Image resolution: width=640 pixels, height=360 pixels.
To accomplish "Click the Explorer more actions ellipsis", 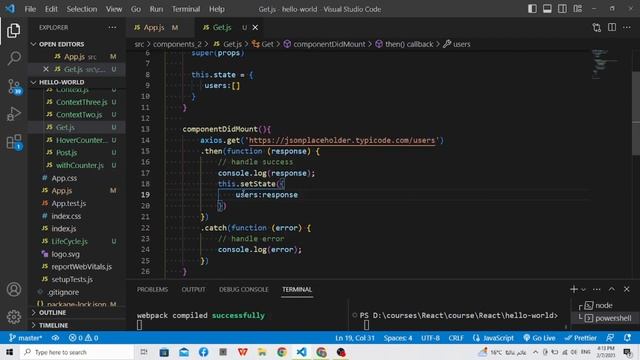I will pos(112,27).
